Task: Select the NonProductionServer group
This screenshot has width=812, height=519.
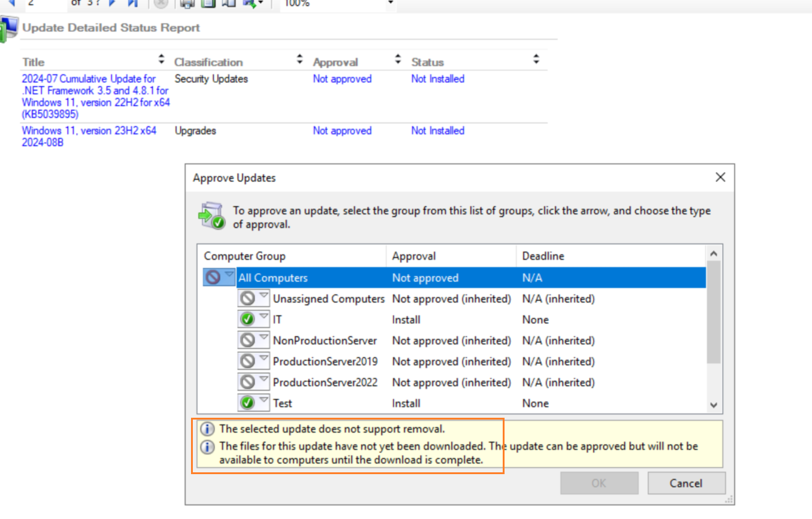Action: (x=325, y=341)
